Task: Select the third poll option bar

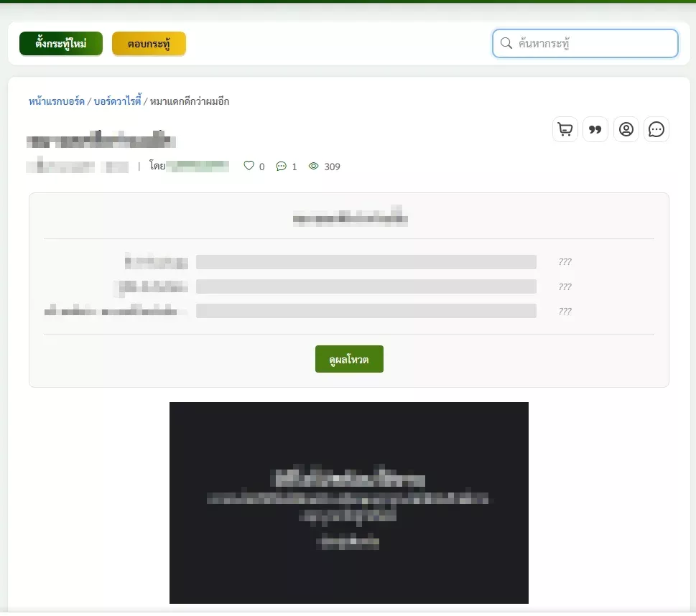Action: (x=366, y=311)
